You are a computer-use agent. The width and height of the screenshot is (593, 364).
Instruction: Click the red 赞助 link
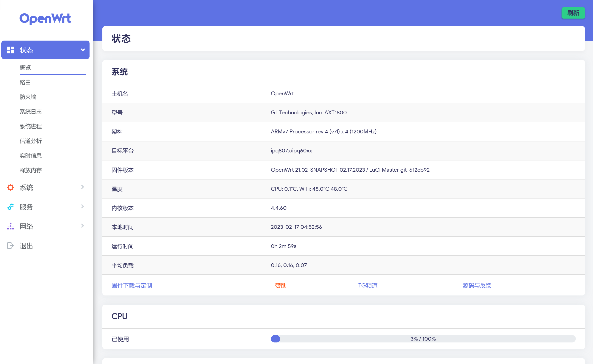click(x=281, y=286)
